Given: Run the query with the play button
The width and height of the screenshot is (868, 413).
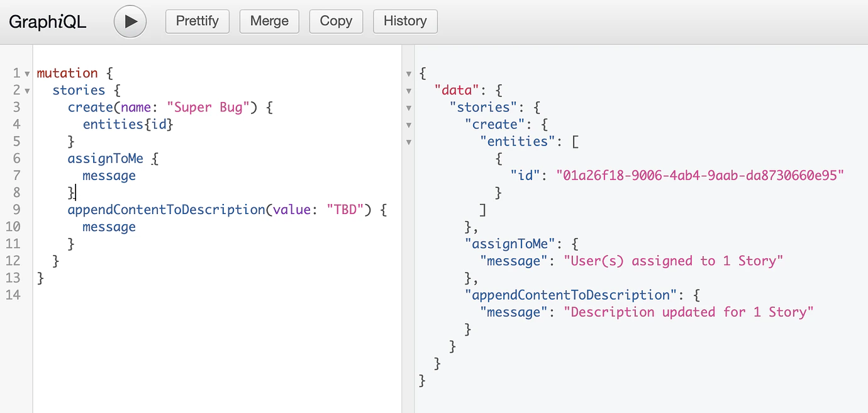Looking at the screenshot, I should [130, 21].
